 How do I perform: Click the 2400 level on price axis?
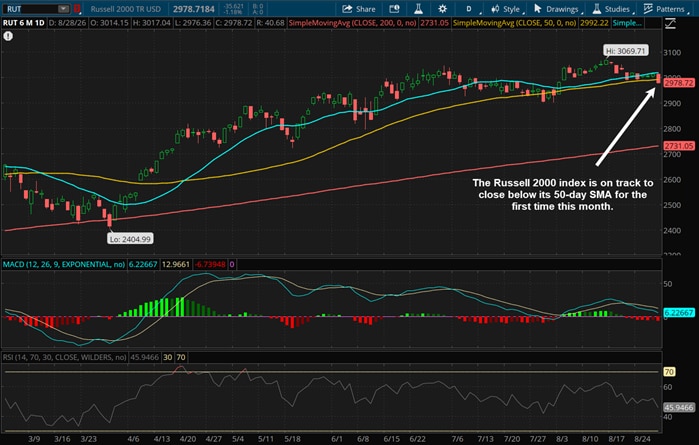(x=672, y=231)
